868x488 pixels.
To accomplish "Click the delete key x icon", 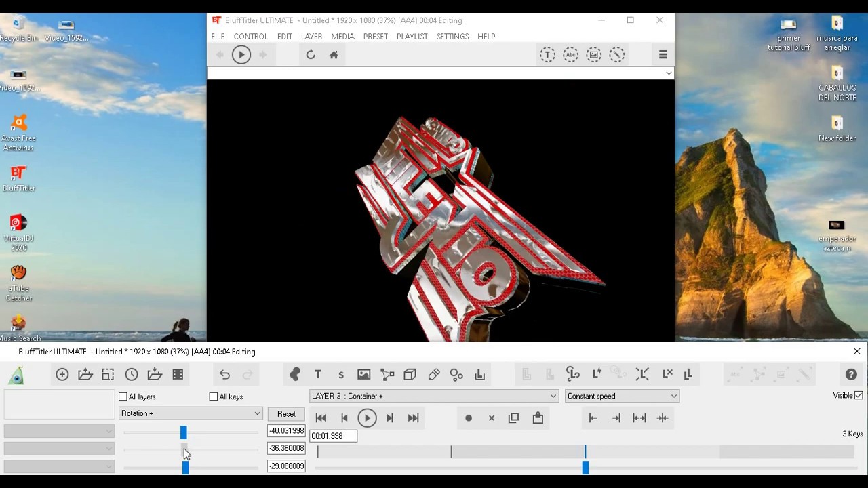I will tap(492, 418).
